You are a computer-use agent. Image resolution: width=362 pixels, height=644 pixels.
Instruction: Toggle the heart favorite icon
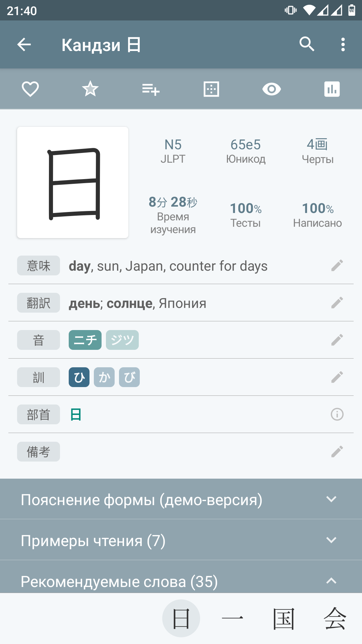pos(30,89)
